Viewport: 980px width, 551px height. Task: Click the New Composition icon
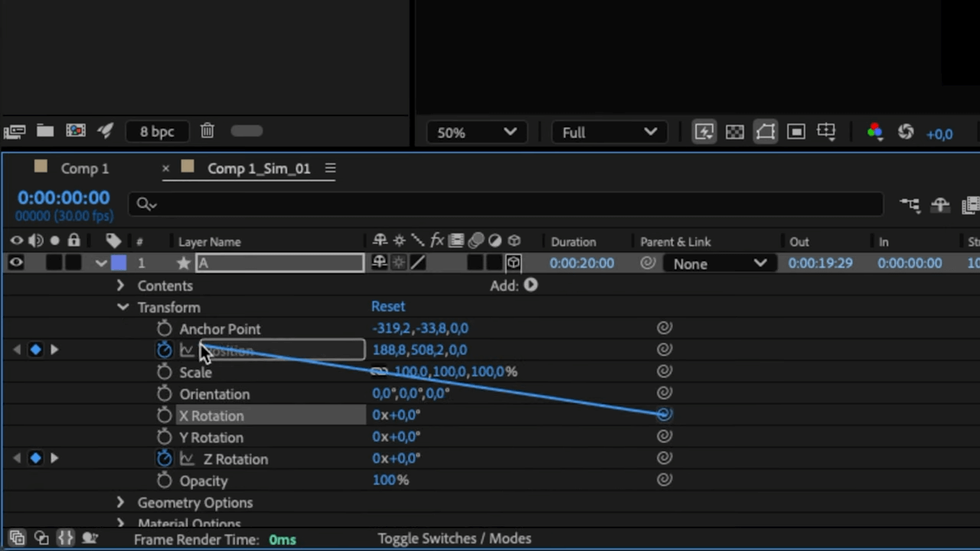pos(76,131)
